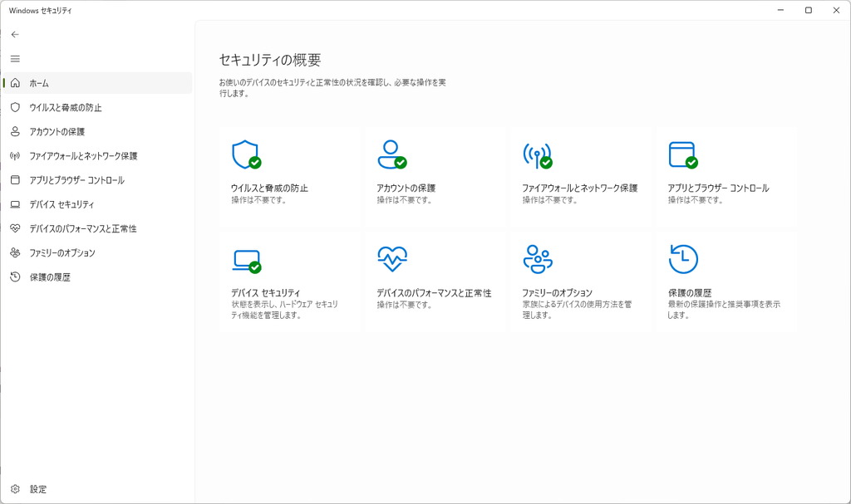The image size is (851, 504).
Task: Click the large shield icon on the ウイルスと脅威の防止 card
Action: coord(245,154)
